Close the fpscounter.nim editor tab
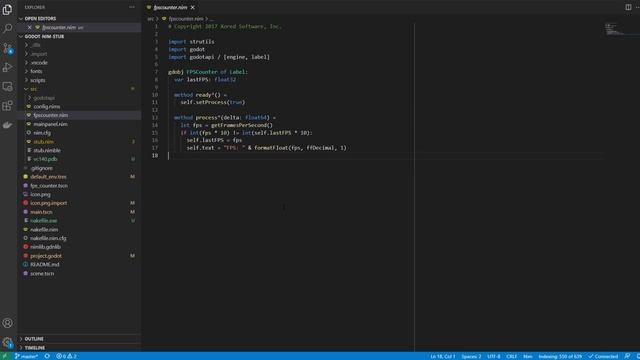 click(193, 7)
